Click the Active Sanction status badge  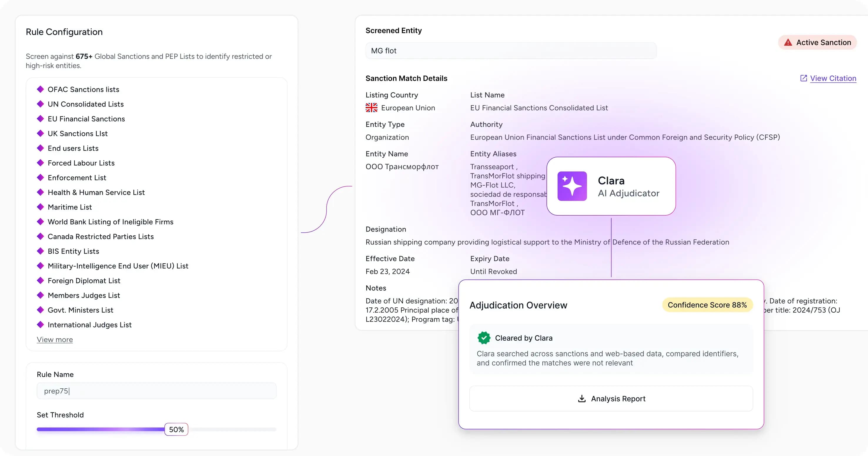817,42
